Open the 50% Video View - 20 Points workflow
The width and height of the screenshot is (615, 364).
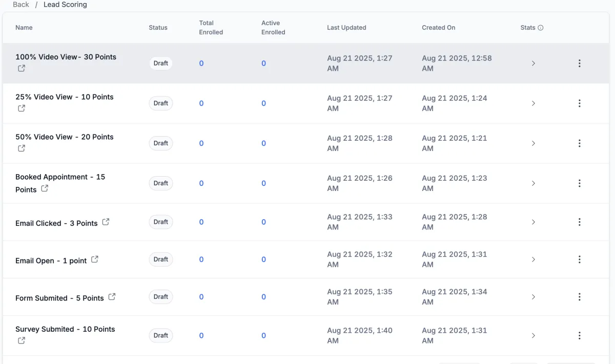pyautogui.click(x=65, y=137)
